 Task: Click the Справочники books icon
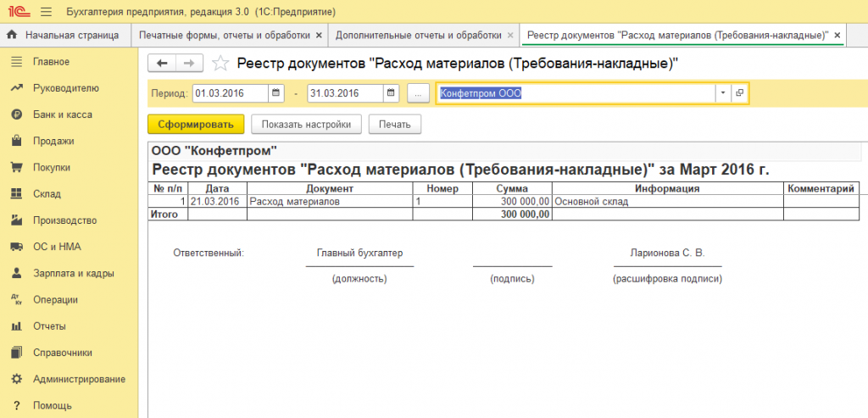[17, 352]
